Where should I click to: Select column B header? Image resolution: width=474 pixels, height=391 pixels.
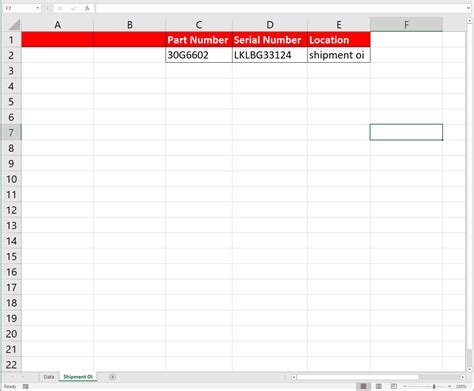point(130,25)
